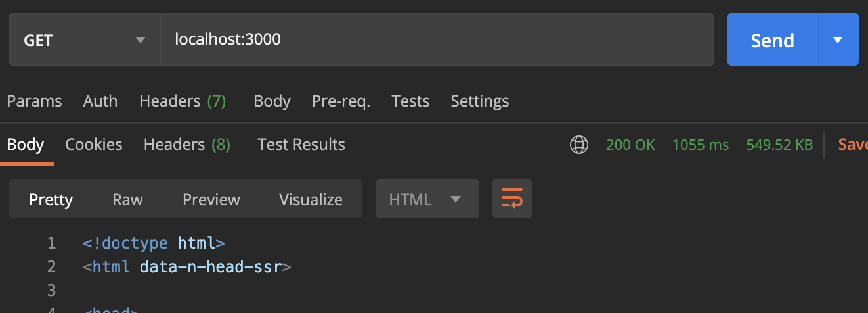View the response Cookies tab
This screenshot has height=313, width=868.
[x=94, y=145]
